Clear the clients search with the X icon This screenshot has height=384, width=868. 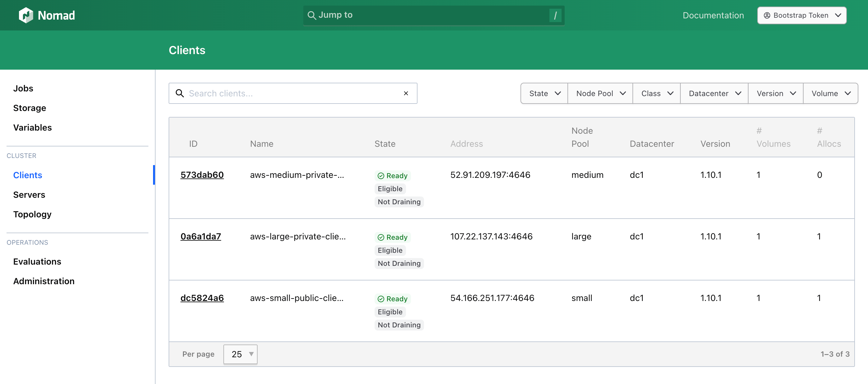point(406,93)
